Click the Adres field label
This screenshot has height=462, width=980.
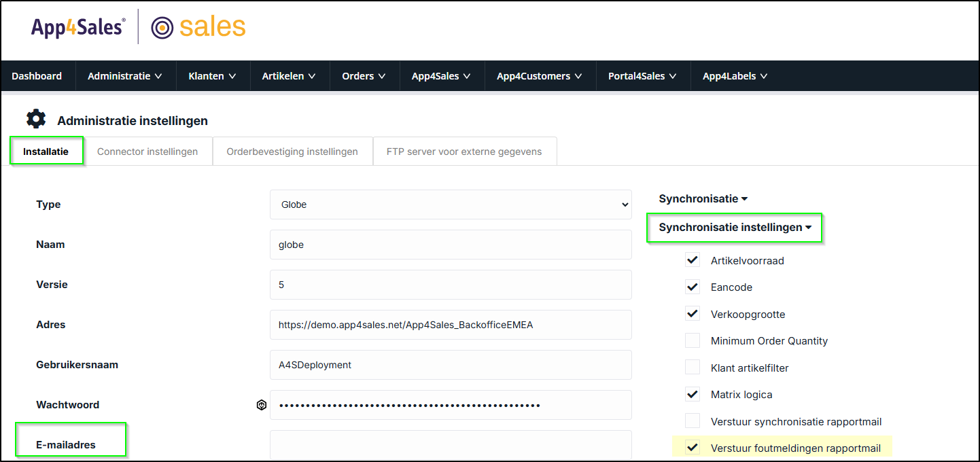click(51, 325)
